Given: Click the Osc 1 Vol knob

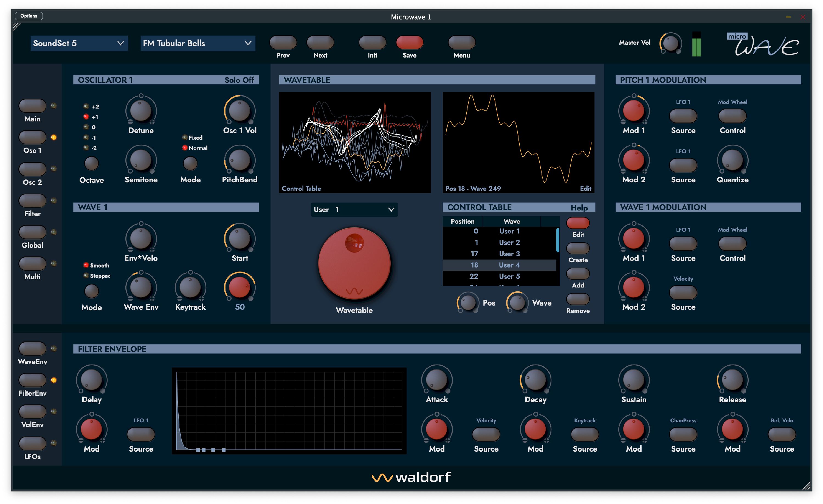Looking at the screenshot, I should point(239,110).
